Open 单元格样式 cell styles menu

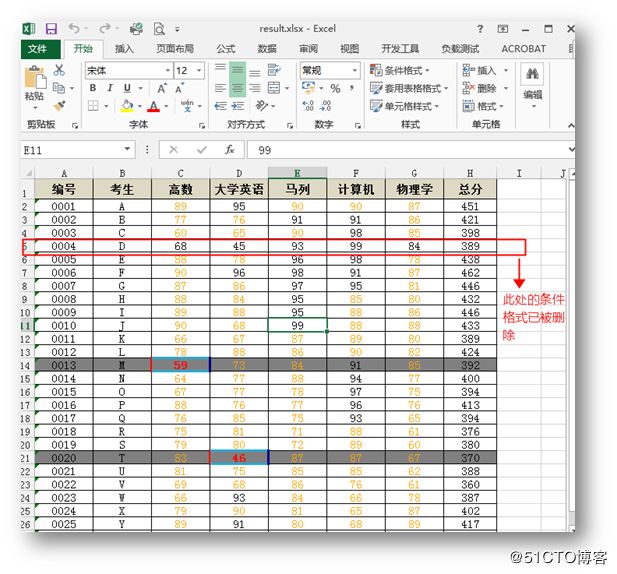tap(404, 106)
